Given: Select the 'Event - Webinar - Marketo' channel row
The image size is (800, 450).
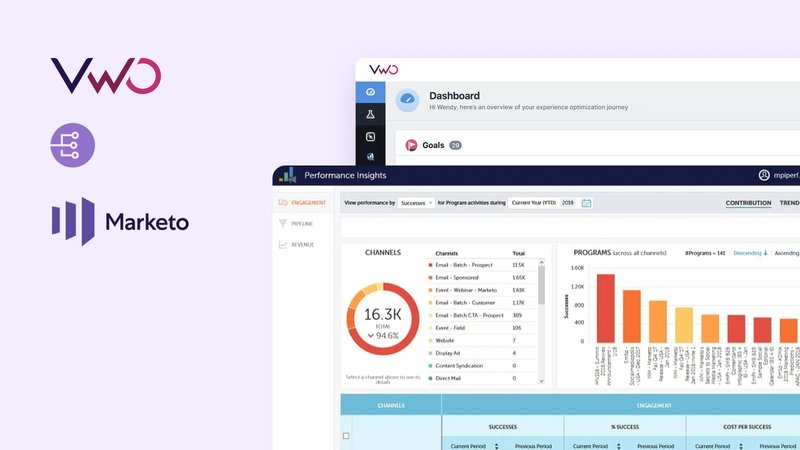Looking at the screenshot, I should (482, 290).
